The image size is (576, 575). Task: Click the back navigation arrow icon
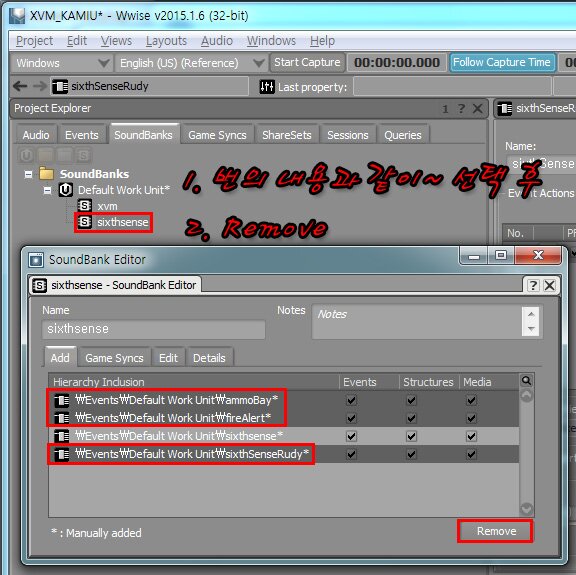click(x=20, y=86)
